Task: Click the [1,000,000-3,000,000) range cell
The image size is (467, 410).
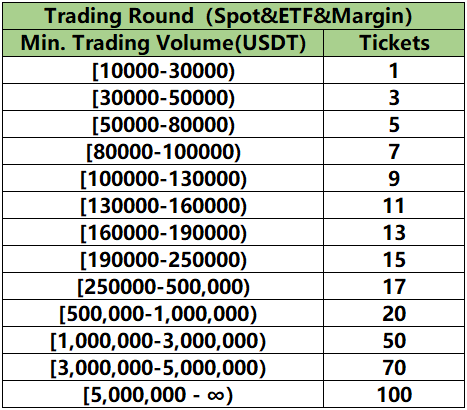Action: click(163, 340)
